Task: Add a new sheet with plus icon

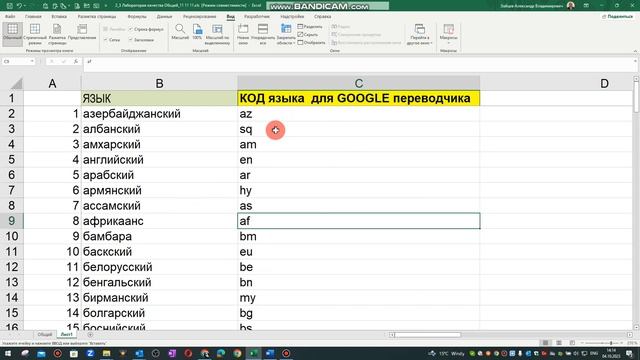Action: tap(90, 335)
